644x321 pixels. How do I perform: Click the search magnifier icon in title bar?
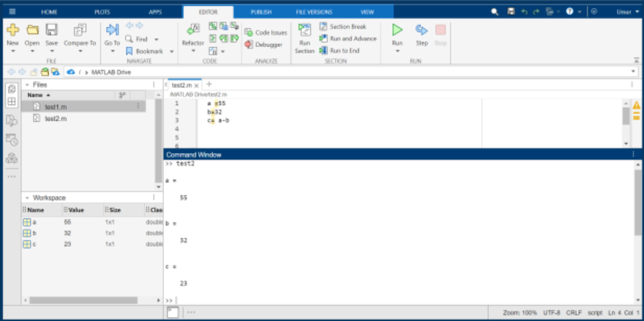pyautogui.click(x=494, y=12)
